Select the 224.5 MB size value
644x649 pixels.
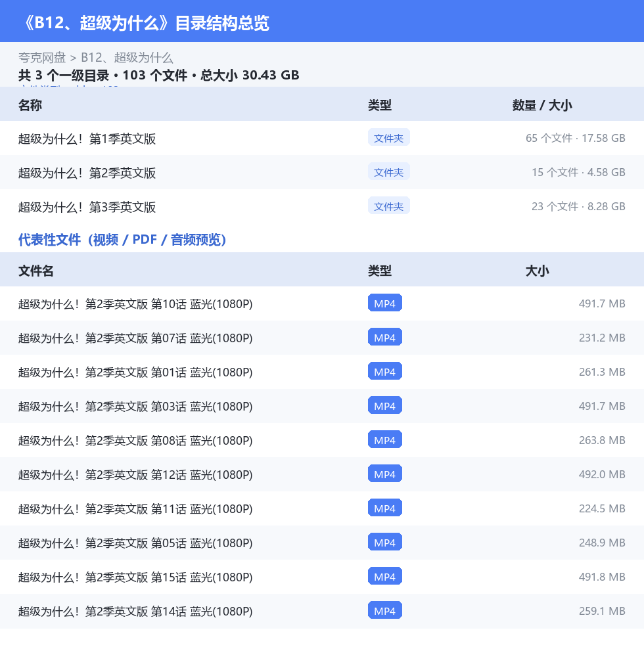point(602,508)
